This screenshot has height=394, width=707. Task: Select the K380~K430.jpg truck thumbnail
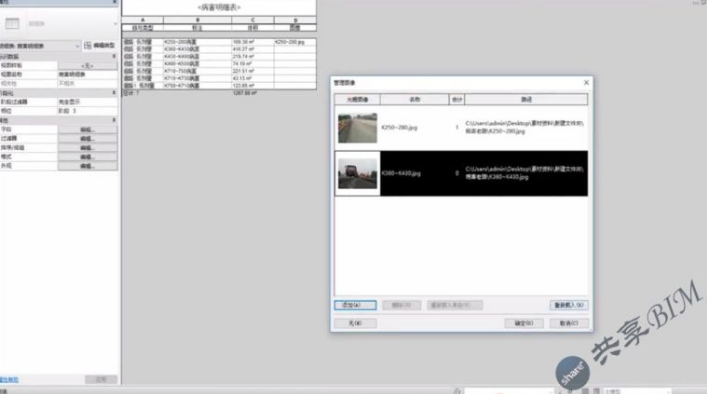click(x=358, y=174)
